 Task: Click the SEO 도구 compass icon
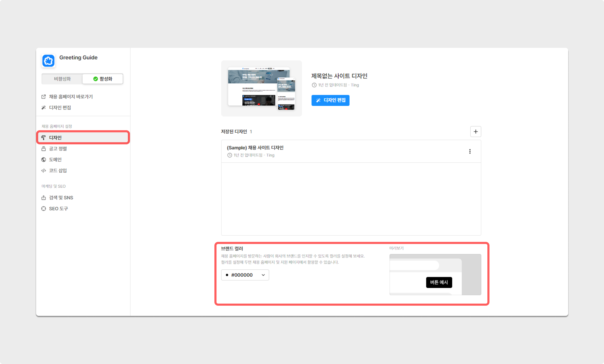coord(44,209)
